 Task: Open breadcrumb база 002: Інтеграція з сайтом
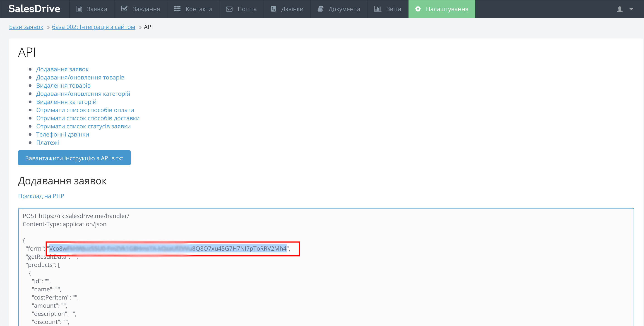(94, 27)
